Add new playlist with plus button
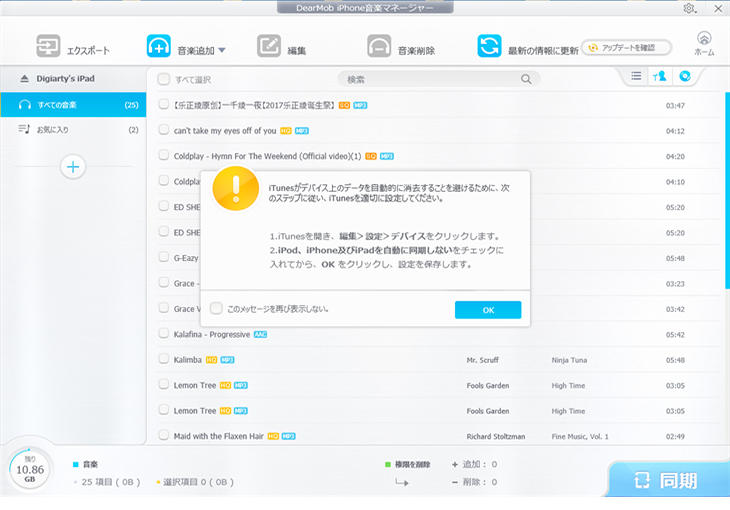 (73, 167)
